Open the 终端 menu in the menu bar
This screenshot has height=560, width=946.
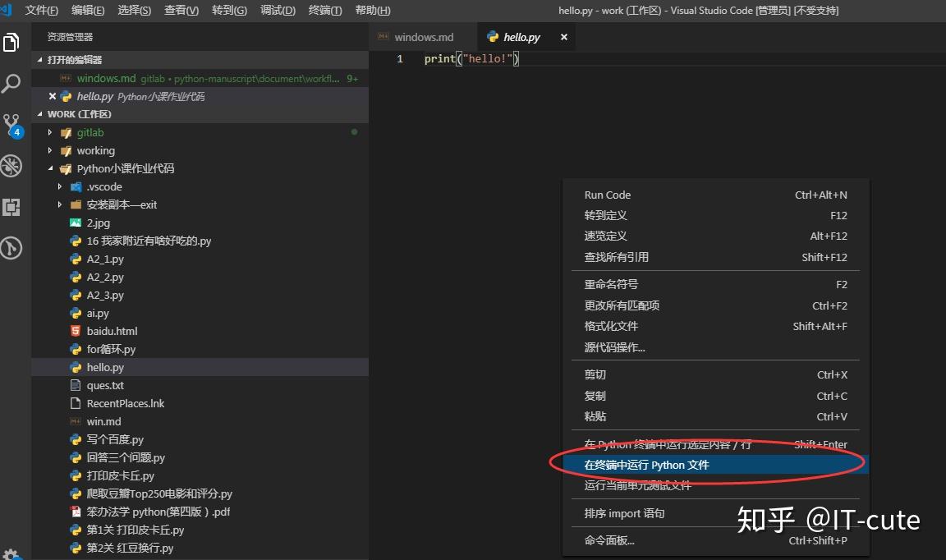(x=325, y=11)
